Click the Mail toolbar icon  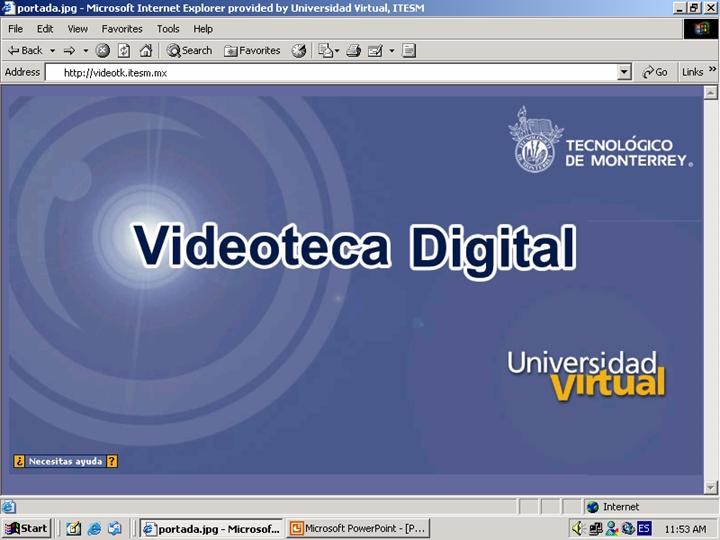tap(326, 51)
